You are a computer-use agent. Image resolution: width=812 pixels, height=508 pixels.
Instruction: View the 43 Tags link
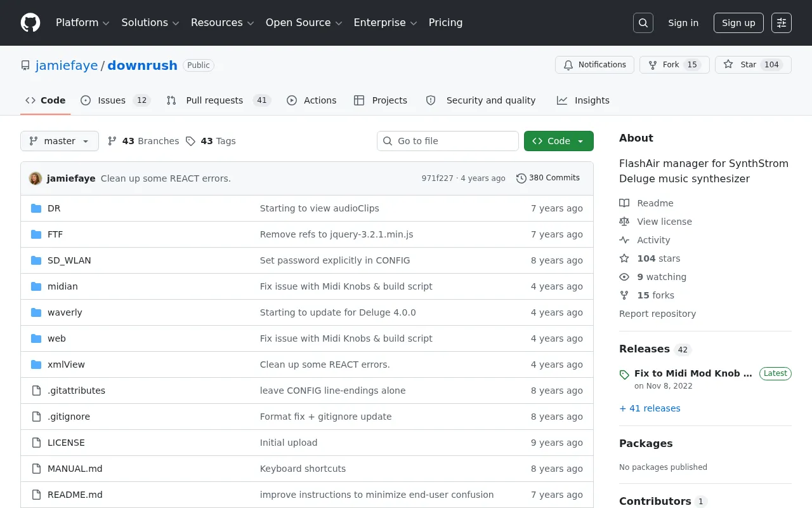(211, 141)
